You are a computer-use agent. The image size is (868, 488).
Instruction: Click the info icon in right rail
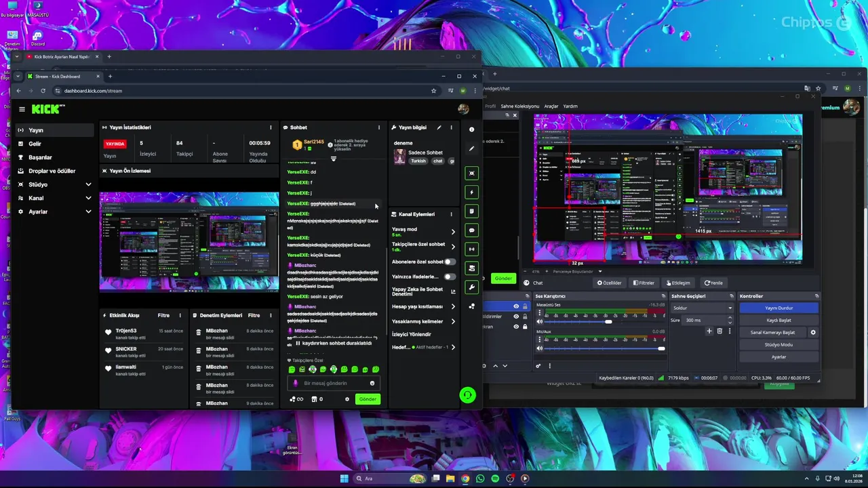472,129
